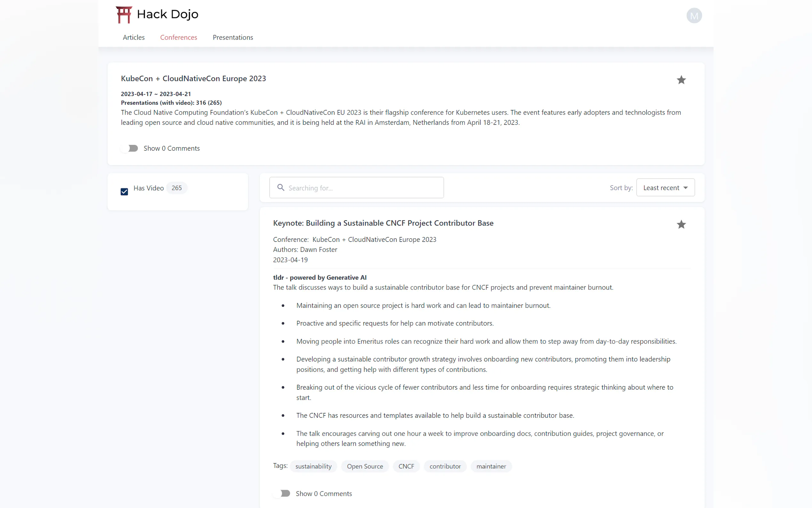This screenshot has height=508, width=812.
Task: Click the Hack Dojo torii gate logo
Action: [x=123, y=15]
